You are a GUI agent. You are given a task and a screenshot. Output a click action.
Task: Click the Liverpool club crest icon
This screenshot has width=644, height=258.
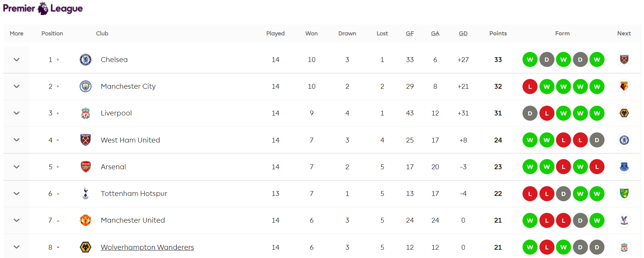coord(86,113)
